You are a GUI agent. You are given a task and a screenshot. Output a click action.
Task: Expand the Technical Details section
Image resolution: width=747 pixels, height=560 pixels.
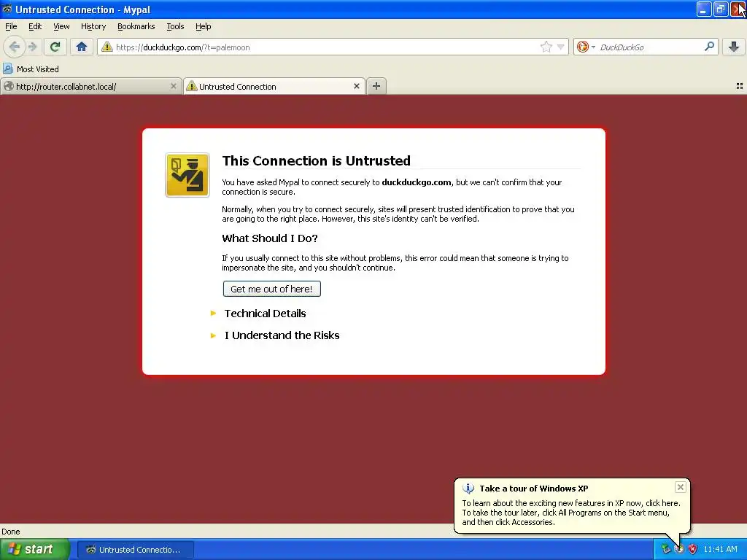265,314
